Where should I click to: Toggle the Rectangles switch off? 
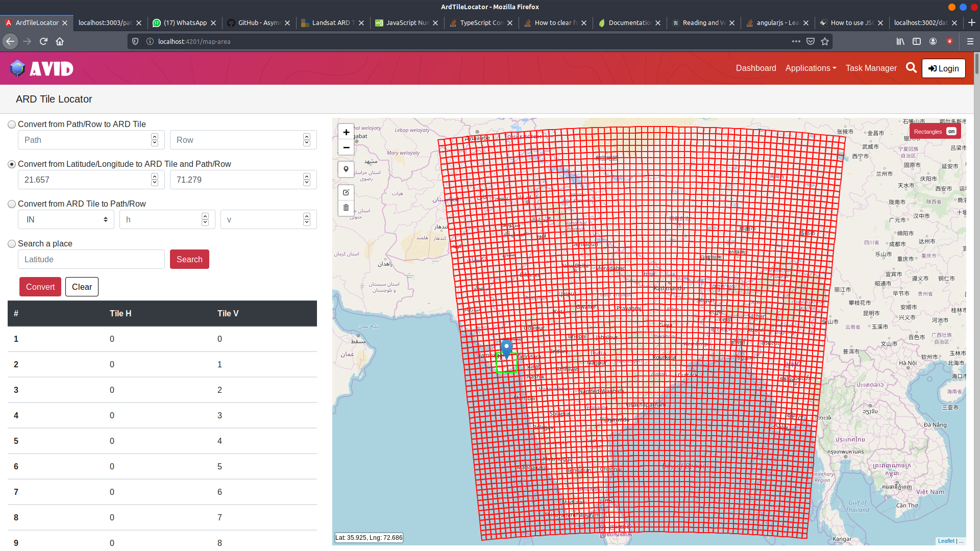(x=951, y=132)
